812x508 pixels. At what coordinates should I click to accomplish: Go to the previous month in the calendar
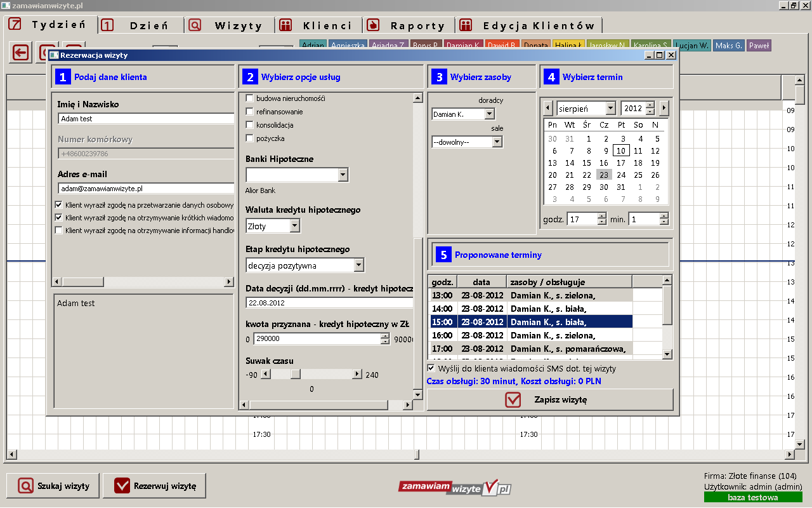point(549,108)
